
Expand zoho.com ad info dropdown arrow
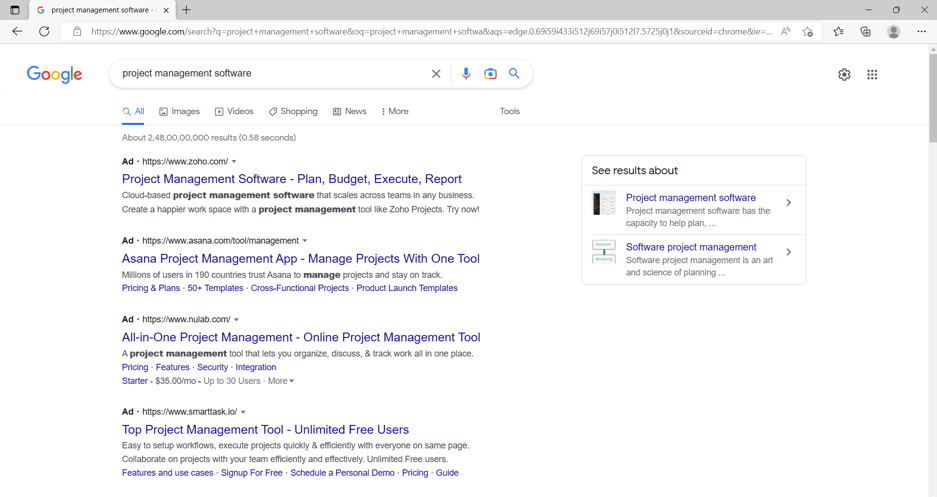(234, 161)
